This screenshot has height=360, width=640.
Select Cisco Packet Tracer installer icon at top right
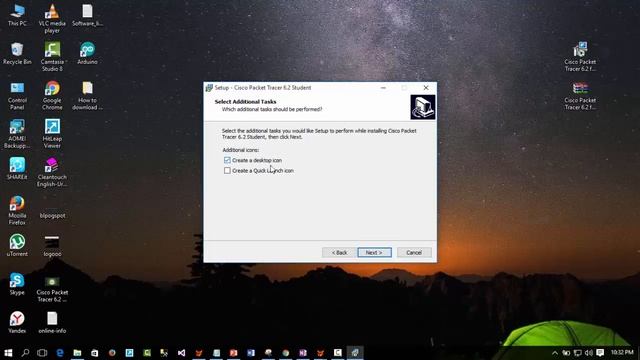click(580, 57)
